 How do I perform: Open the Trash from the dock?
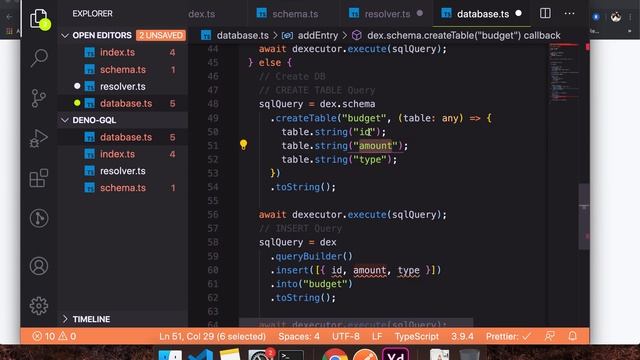[x=469, y=354]
